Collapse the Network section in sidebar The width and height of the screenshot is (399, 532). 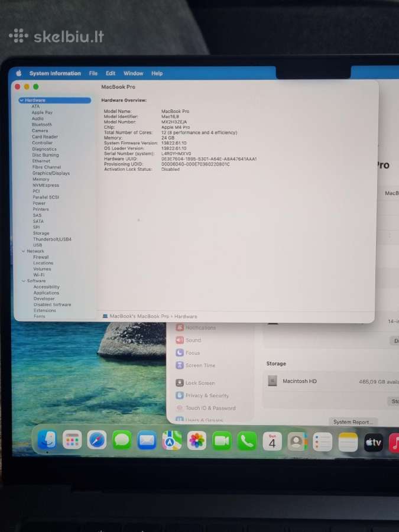[x=24, y=251]
